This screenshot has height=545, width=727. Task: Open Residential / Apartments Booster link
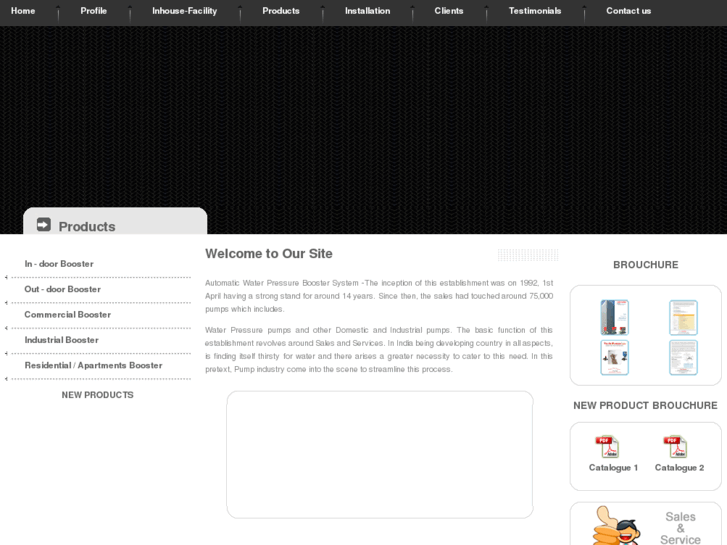click(x=94, y=365)
